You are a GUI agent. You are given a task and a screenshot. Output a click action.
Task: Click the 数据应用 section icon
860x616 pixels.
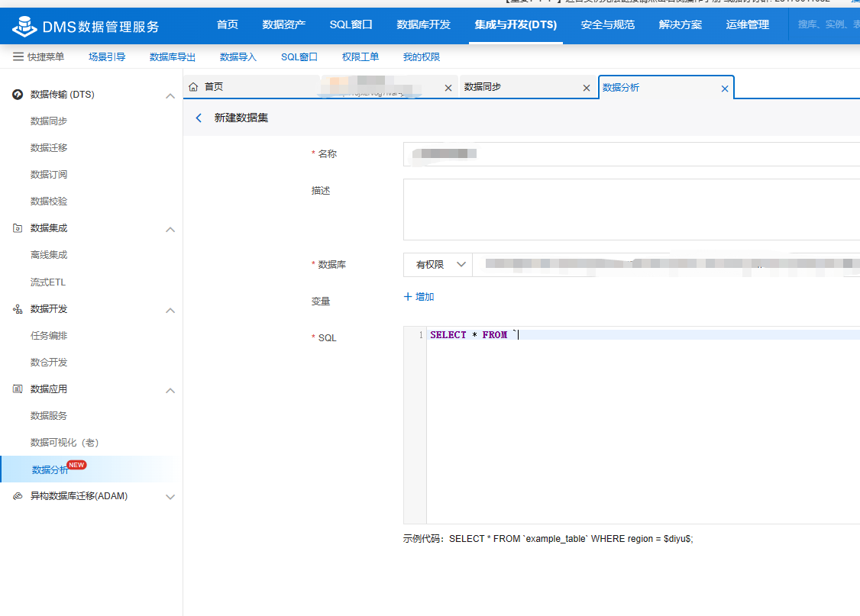click(18, 389)
